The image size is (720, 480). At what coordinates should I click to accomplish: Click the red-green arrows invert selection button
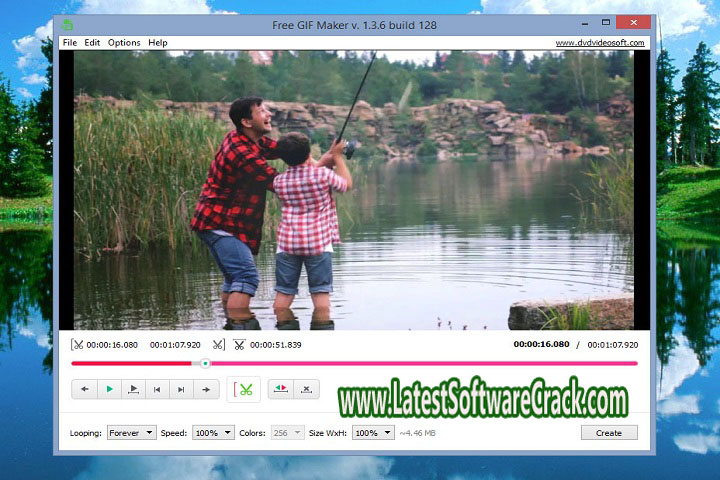click(x=282, y=389)
